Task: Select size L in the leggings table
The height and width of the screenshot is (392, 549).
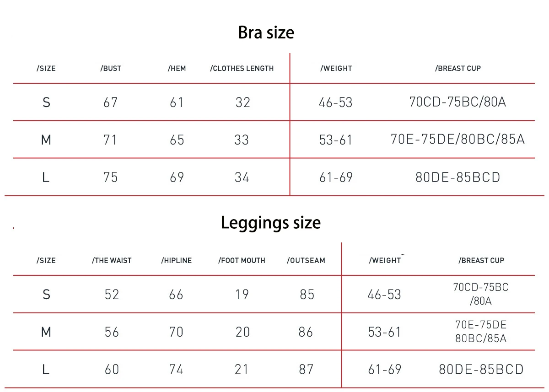Action: (x=46, y=370)
